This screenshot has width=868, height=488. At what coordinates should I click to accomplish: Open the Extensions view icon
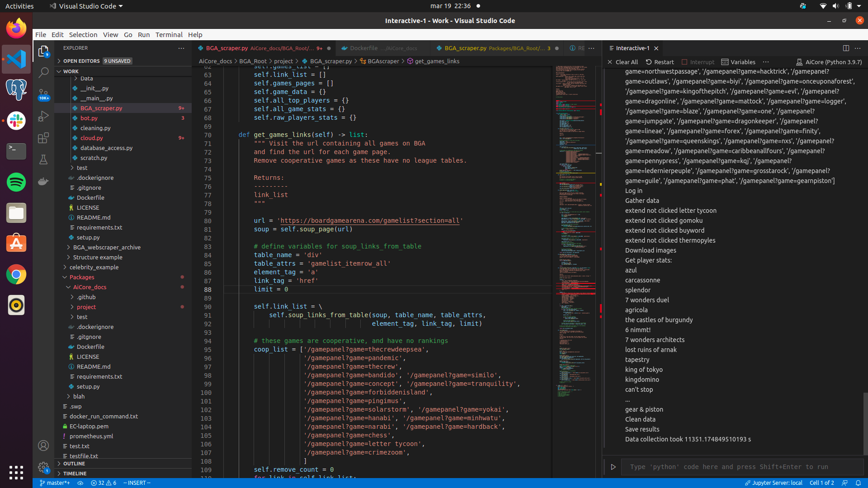coord(43,138)
